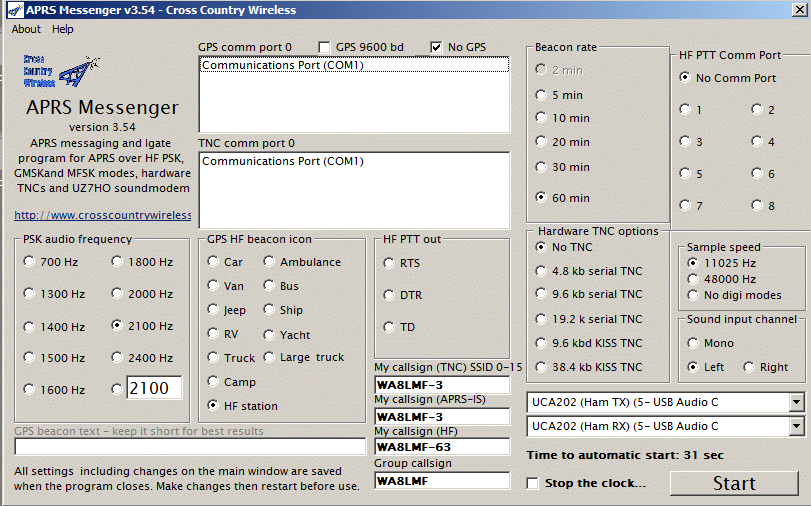Screen dimensions: 811x506
Task: Open the crosscountrywireless website link
Action: [102, 215]
